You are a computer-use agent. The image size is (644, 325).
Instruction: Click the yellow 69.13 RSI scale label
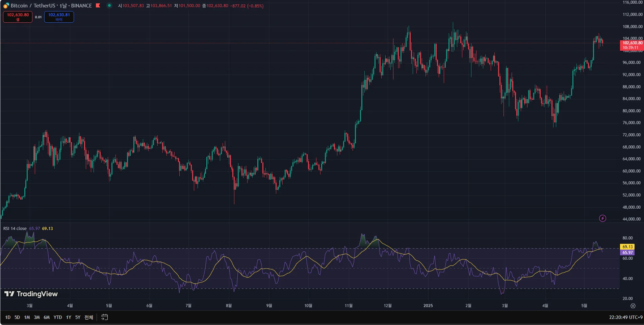627,247
